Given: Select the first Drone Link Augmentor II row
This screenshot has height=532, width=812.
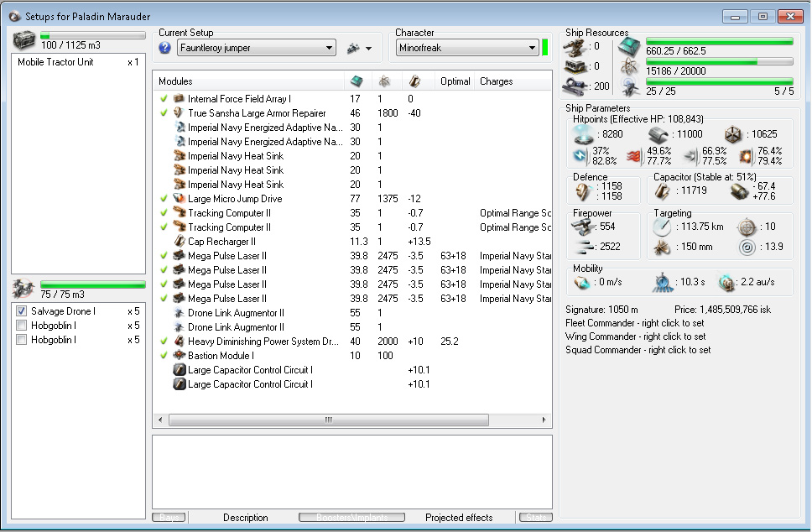Looking at the screenshot, I should (352, 313).
